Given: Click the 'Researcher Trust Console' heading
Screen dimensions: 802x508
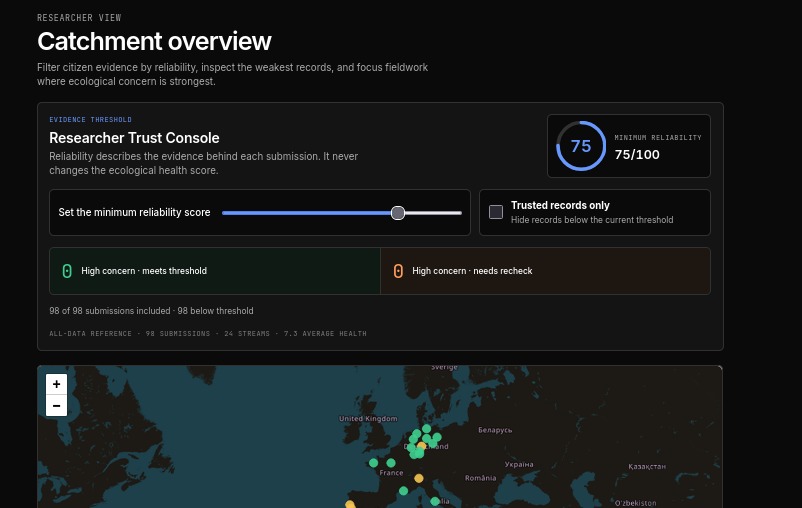Looking at the screenshot, I should (x=134, y=138).
